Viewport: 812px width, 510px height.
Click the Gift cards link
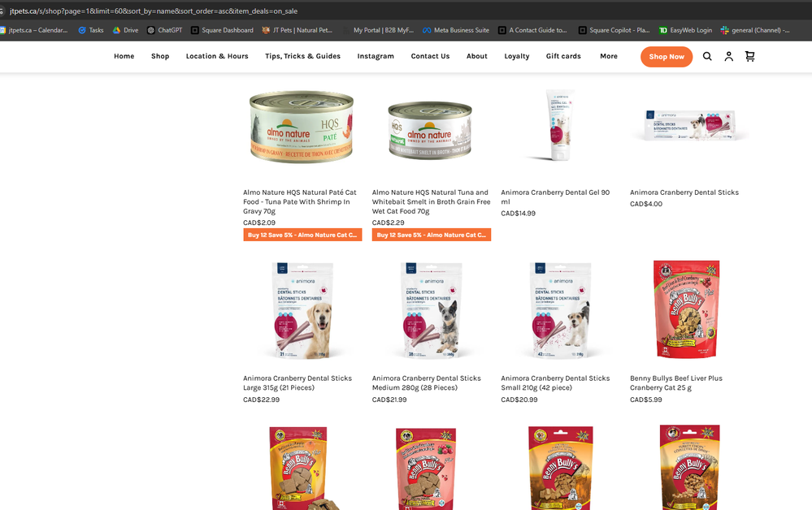point(563,56)
